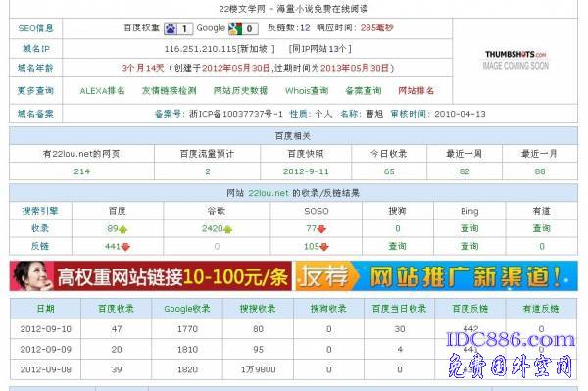Click red down arrow beside Baidu backlinks 441

coord(125,247)
